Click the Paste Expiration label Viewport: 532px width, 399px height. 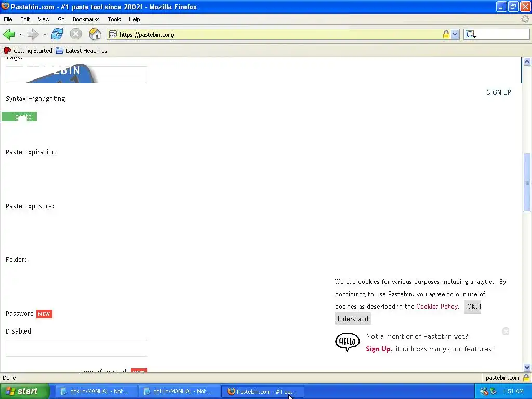coord(32,152)
